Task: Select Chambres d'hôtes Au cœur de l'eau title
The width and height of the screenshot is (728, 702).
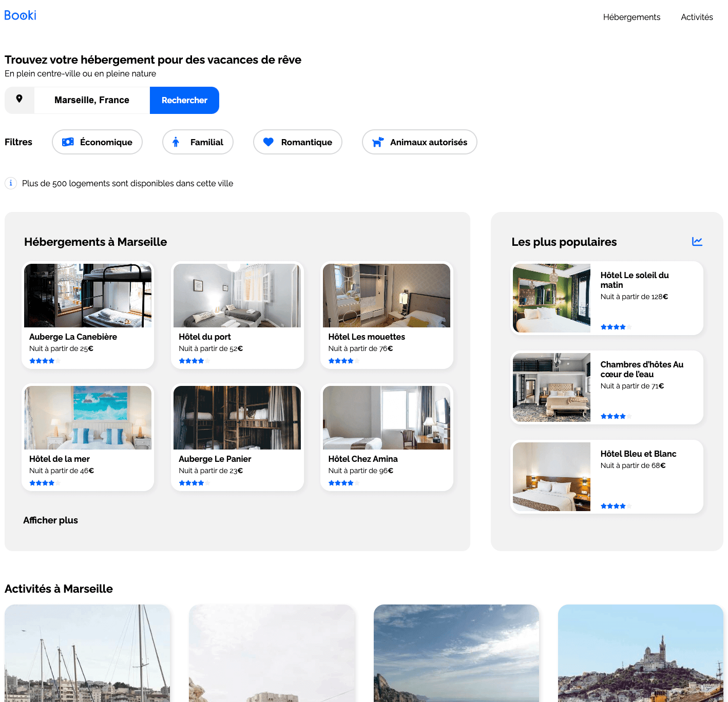Action: pos(642,369)
